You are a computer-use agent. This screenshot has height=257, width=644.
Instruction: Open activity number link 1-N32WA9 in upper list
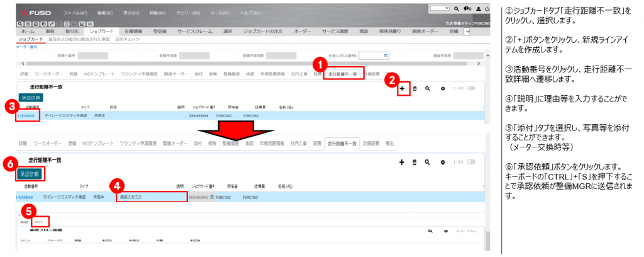click(x=25, y=116)
